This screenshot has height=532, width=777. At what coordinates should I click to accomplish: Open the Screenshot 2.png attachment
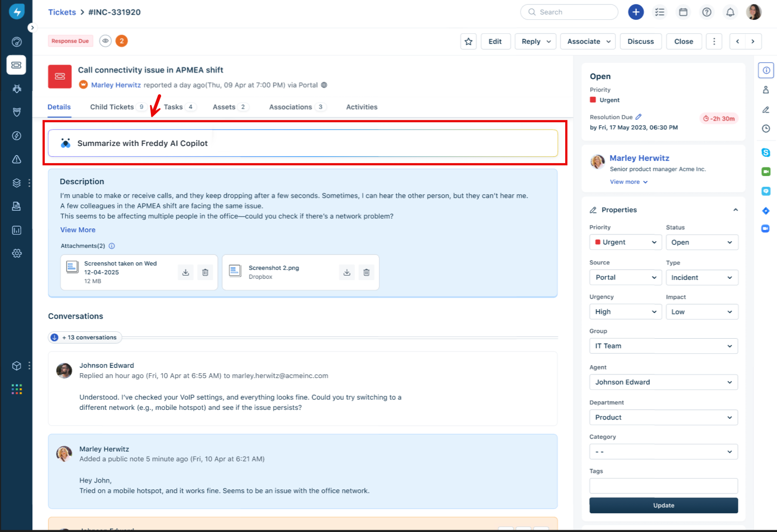pyautogui.click(x=274, y=268)
